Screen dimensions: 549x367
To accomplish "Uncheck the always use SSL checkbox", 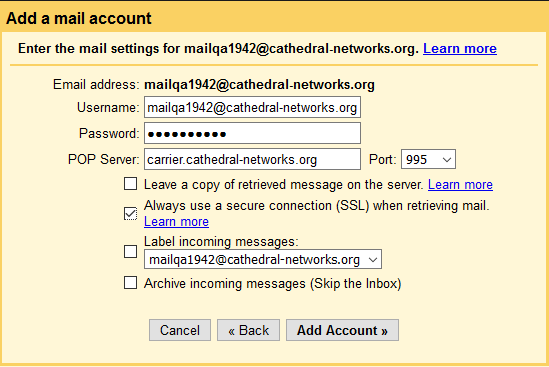I will [x=131, y=214].
